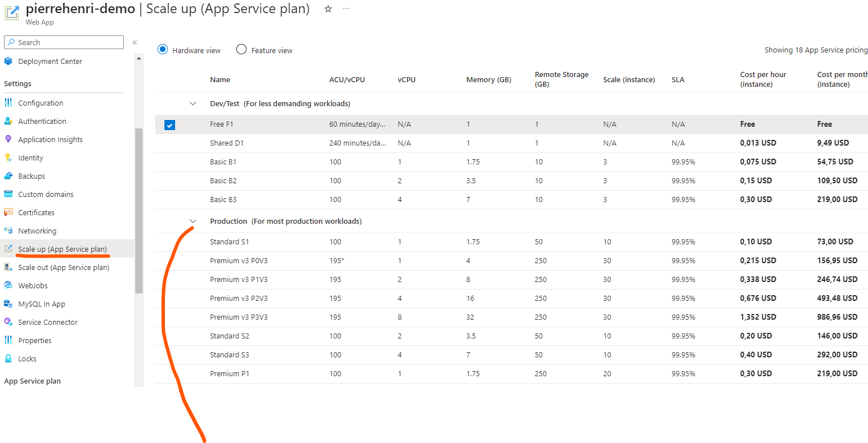Click the Identity key icon
Viewport: 868px width, 443px height.
[8, 158]
